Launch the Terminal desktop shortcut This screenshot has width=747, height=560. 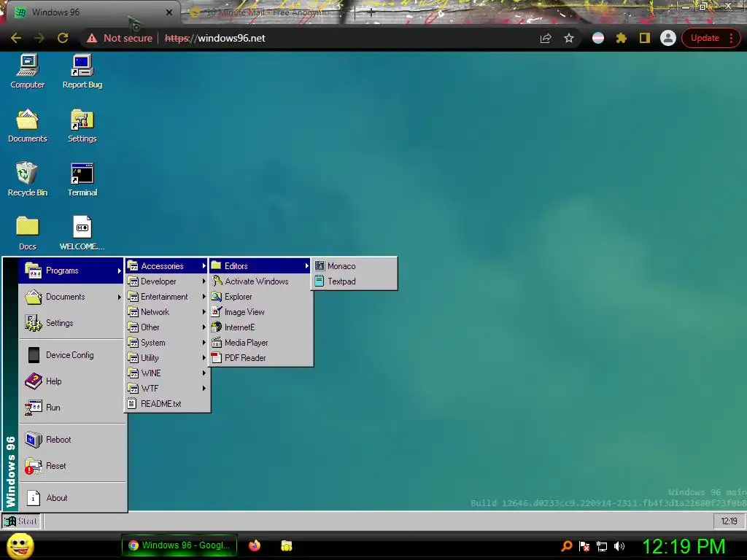click(82, 179)
